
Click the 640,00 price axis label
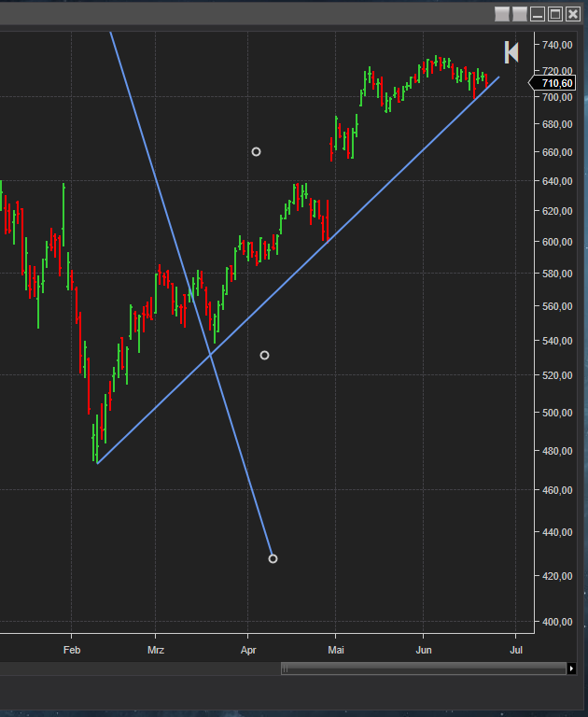pos(557,181)
